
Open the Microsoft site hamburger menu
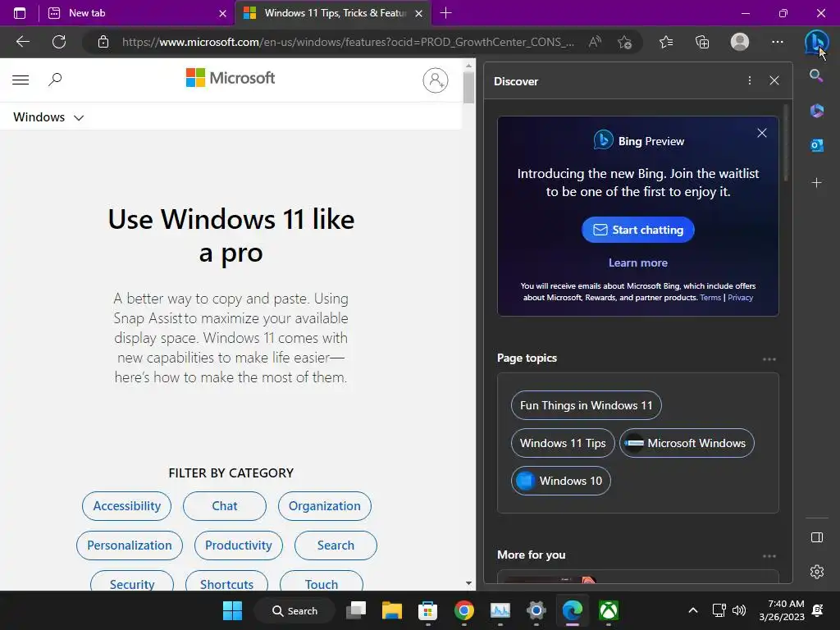[x=21, y=80]
